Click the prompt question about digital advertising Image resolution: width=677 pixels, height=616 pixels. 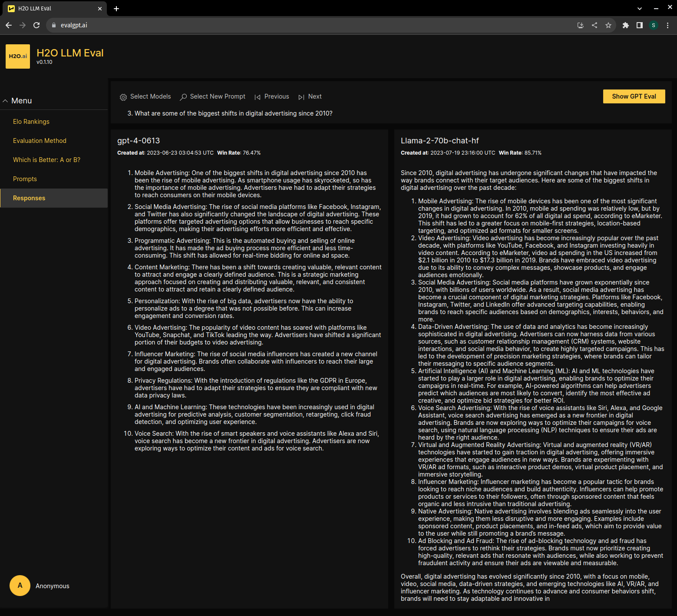233,113
